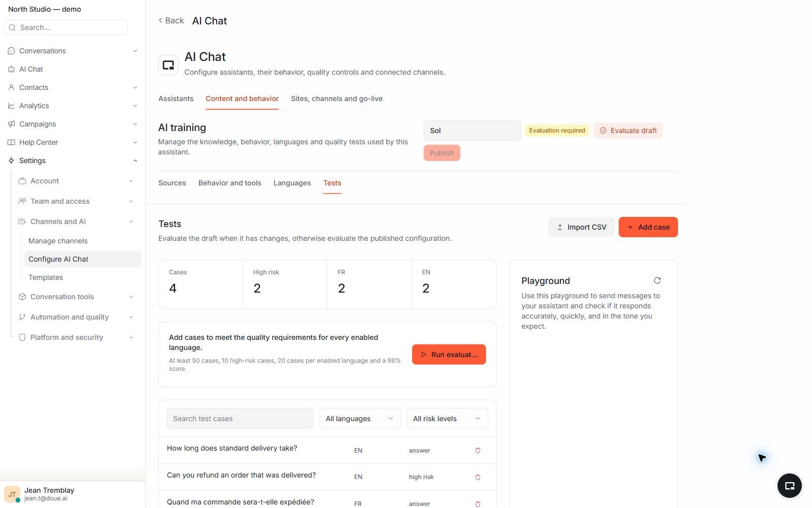Click the Contacts person icon
This screenshot has height=508, width=812.
point(11,87)
